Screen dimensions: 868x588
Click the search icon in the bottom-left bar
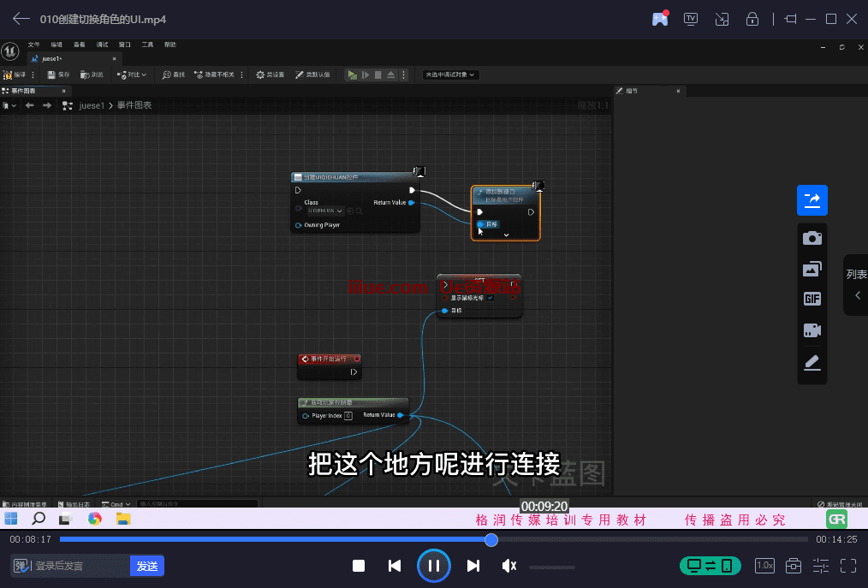38,519
